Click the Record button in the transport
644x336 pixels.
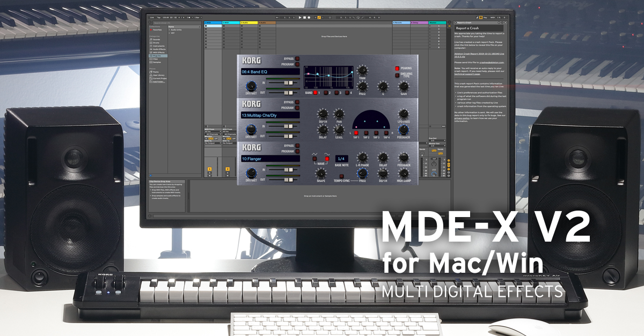point(309,18)
